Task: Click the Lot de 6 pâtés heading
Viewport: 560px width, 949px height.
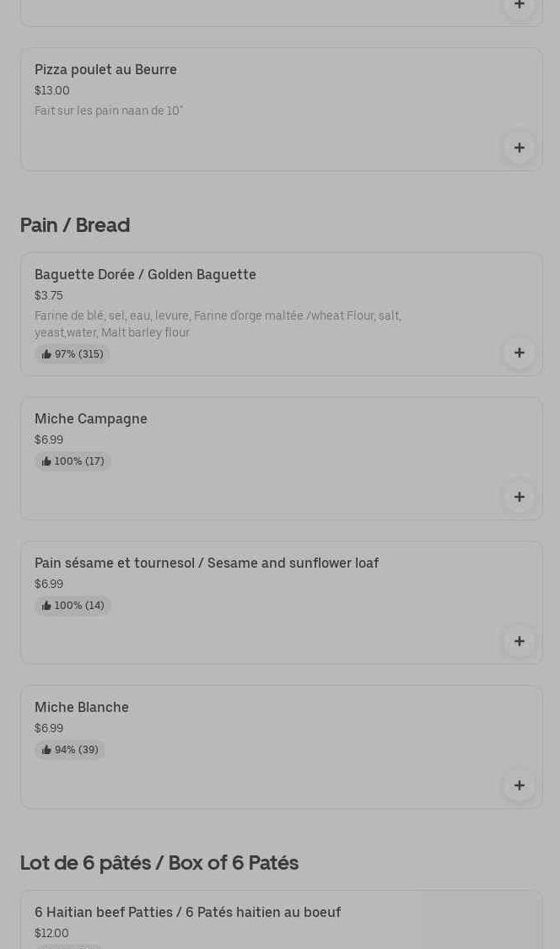Action: coord(159,863)
